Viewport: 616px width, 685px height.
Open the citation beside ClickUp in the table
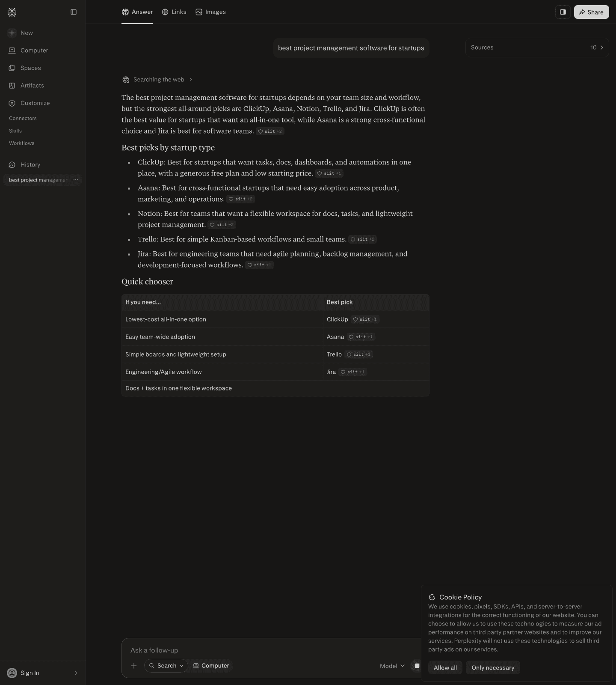click(365, 319)
